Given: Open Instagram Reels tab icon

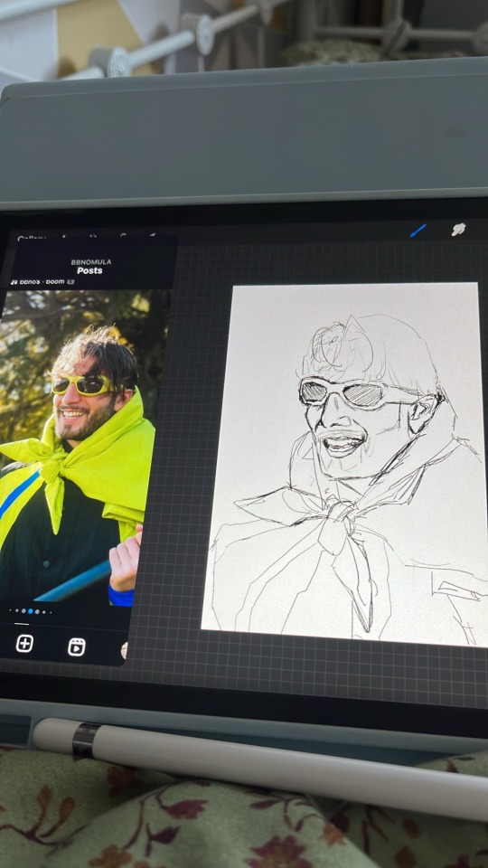Looking at the screenshot, I should pos(76,646).
